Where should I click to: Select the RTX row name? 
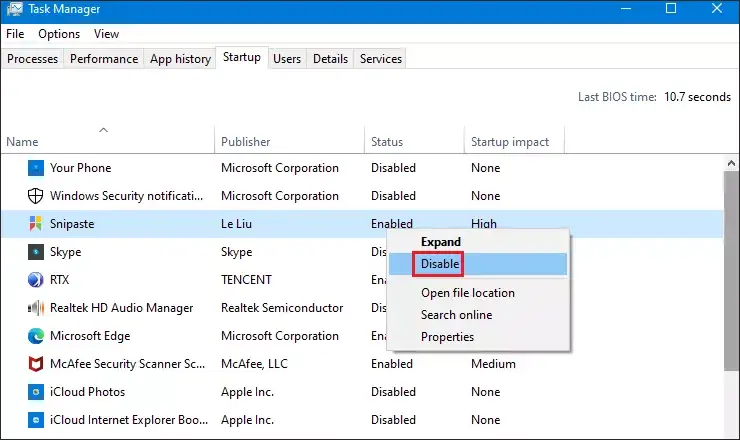pyautogui.click(x=59, y=279)
